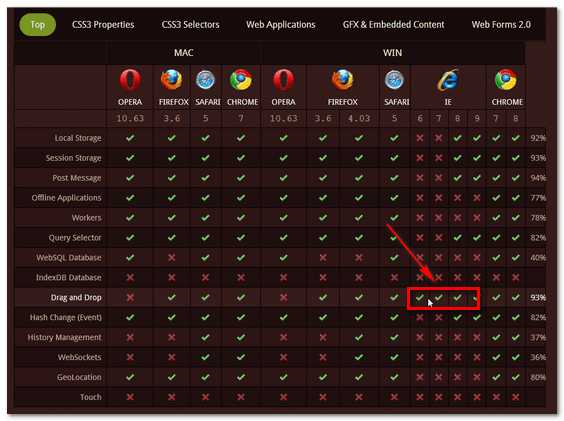The image size is (564, 421).
Task: Click the IndexDB Database row label
Action: point(68,277)
